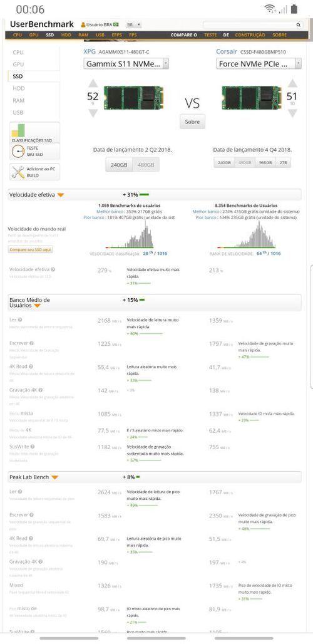Viewport: 313px width, 644px height.
Task: Click the Sobre button under VS
Action: click(x=192, y=122)
